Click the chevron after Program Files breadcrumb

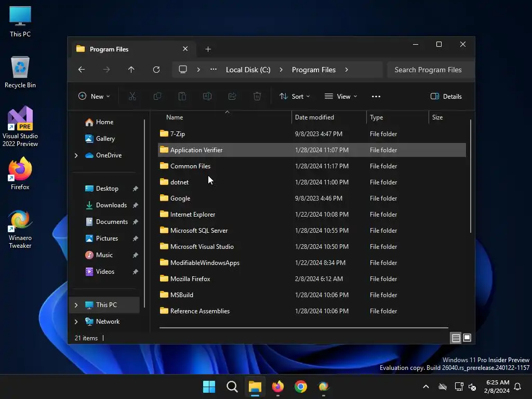pyautogui.click(x=347, y=70)
